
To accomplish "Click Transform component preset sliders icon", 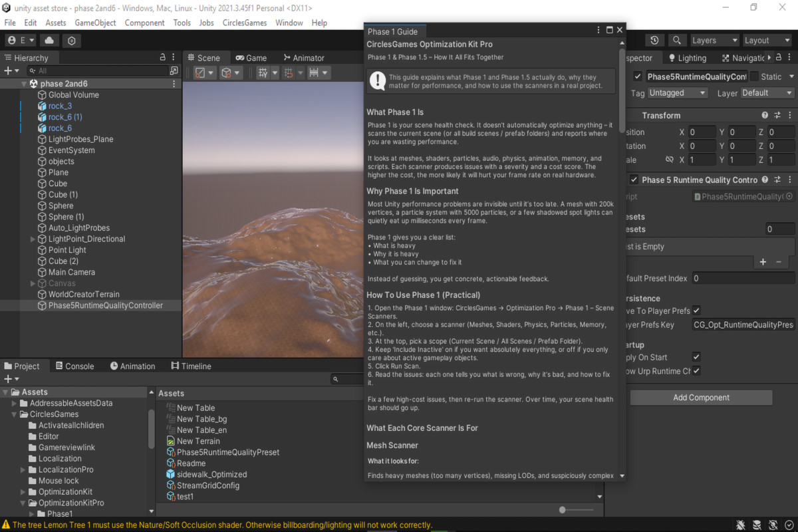I will coord(777,115).
